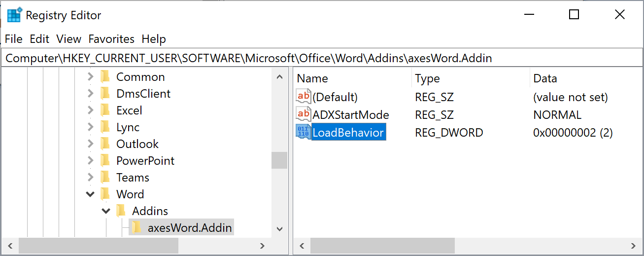Collapse the Word key
Viewport: 644px width, 256px height.
(x=90, y=194)
